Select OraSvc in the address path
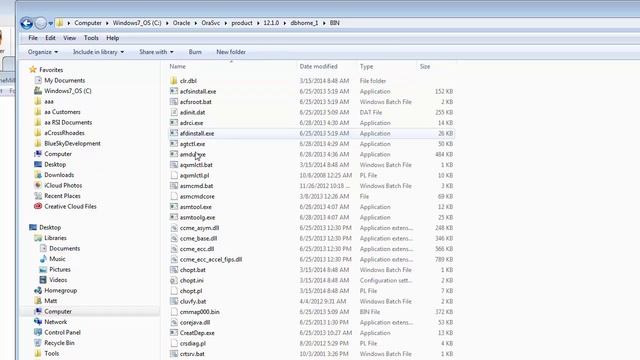The width and height of the screenshot is (640, 360). [211, 23]
